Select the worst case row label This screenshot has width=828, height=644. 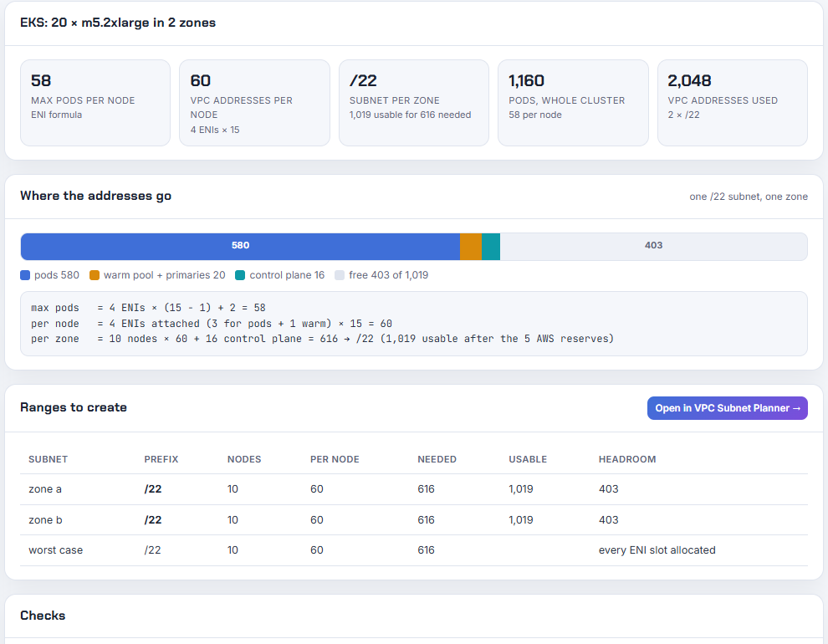coord(55,550)
